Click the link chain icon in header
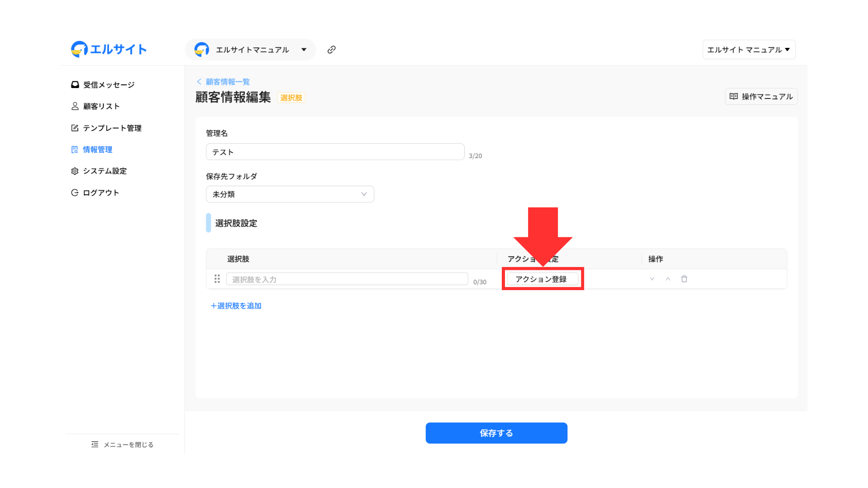 (331, 50)
